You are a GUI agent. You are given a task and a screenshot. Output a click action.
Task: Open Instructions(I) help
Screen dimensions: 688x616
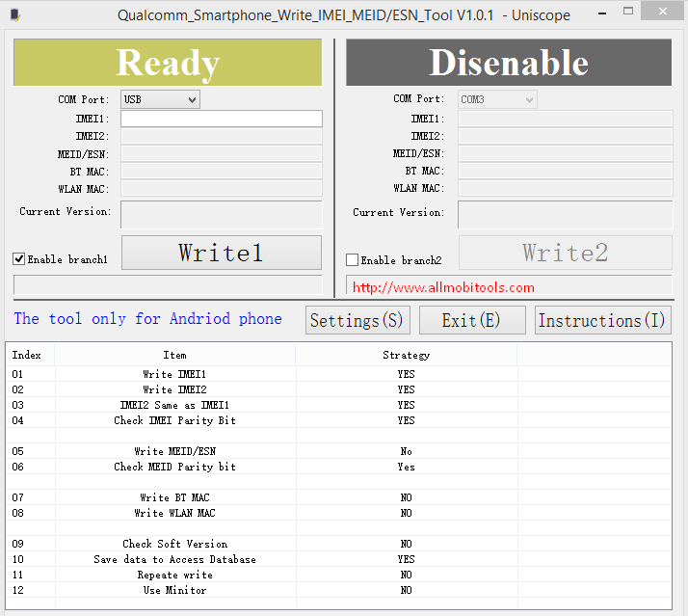click(602, 320)
